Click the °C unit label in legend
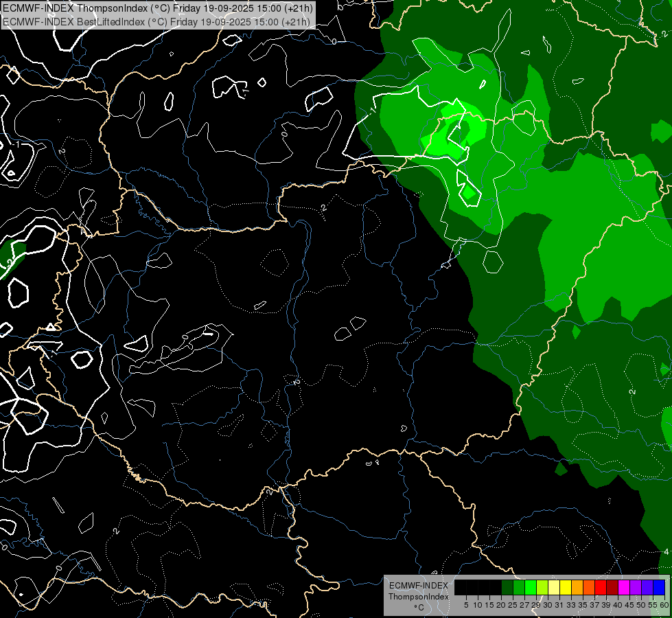672x618 pixels. [x=418, y=608]
